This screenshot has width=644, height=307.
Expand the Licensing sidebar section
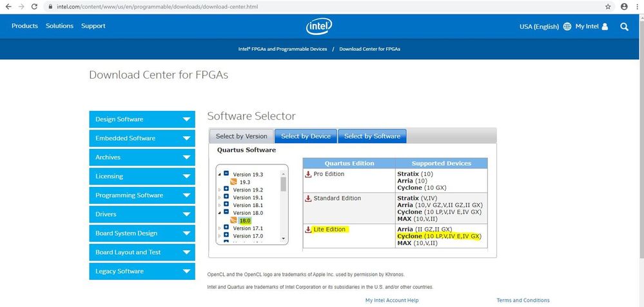(x=142, y=176)
